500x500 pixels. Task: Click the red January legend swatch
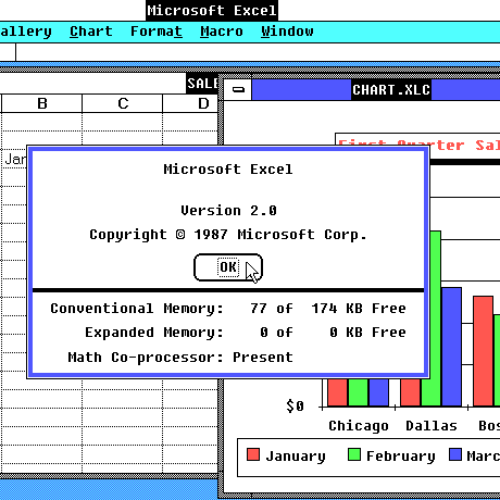pos(253,455)
